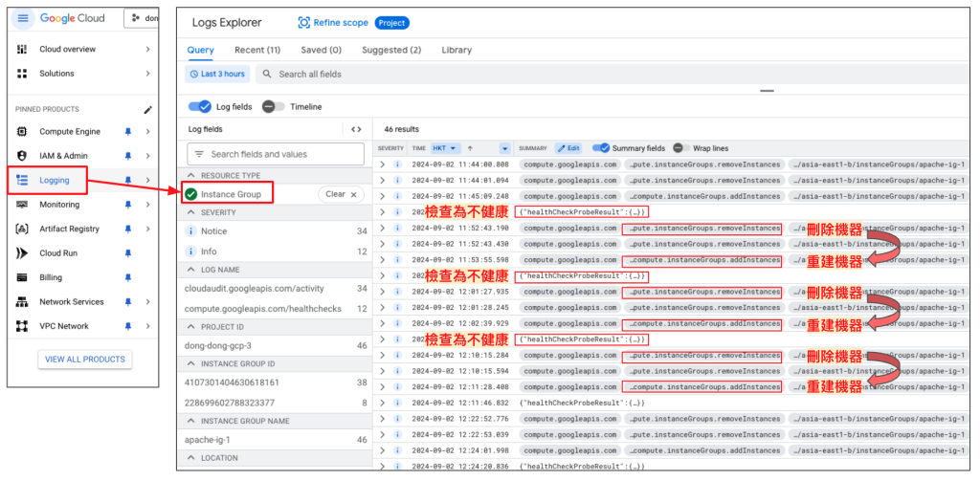This screenshot has width=980, height=481.
Task: Select instance group ID 228699602788323377
Action: [x=230, y=403]
